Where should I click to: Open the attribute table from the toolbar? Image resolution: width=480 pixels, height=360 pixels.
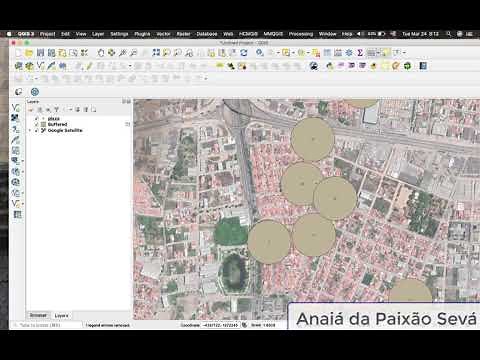[x=327, y=53]
